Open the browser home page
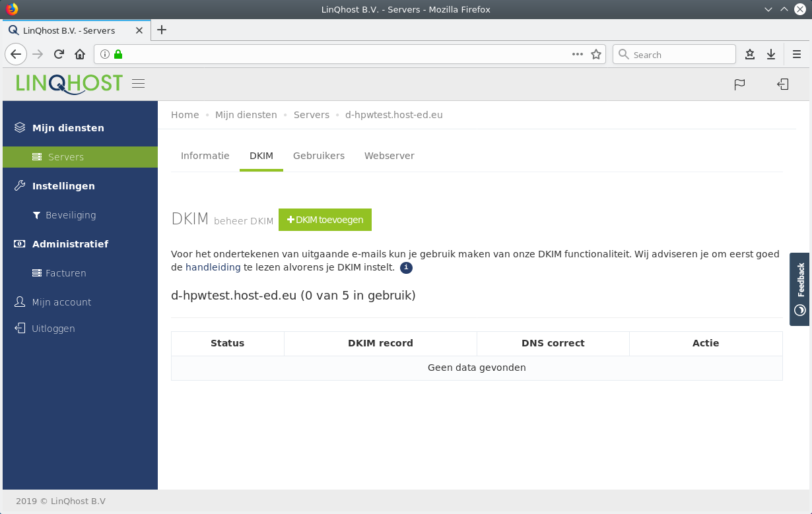 pos(80,55)
